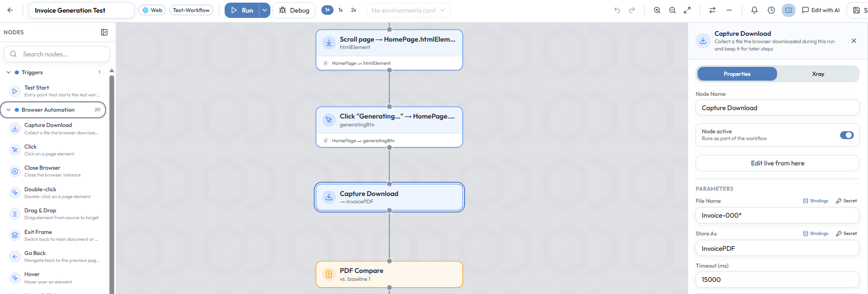Close the Capture Download properties panel
The height and width of the screenshot is (294, 868).
854,41
